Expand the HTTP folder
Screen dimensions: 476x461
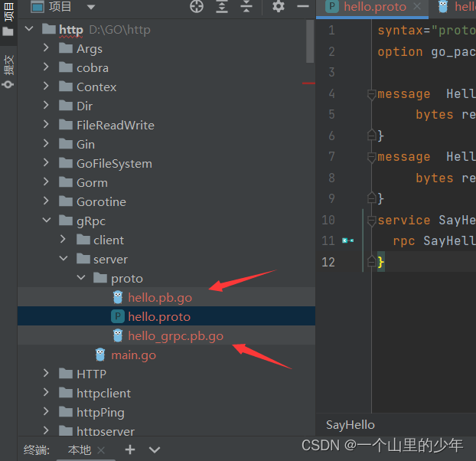pos(46,373)
